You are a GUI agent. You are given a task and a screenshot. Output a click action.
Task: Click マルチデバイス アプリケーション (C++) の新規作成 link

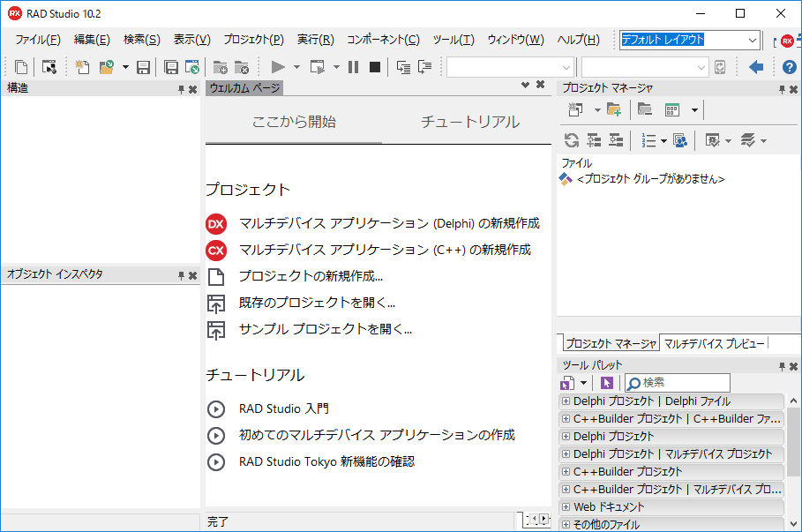tap(386, 250)
